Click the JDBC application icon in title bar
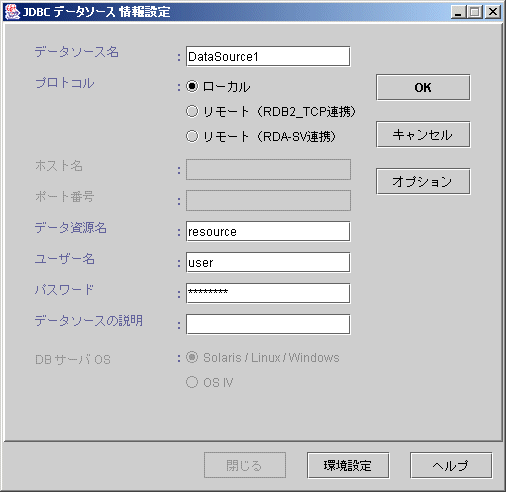This screenshot has width=506, height=492. tap(12, 12)
